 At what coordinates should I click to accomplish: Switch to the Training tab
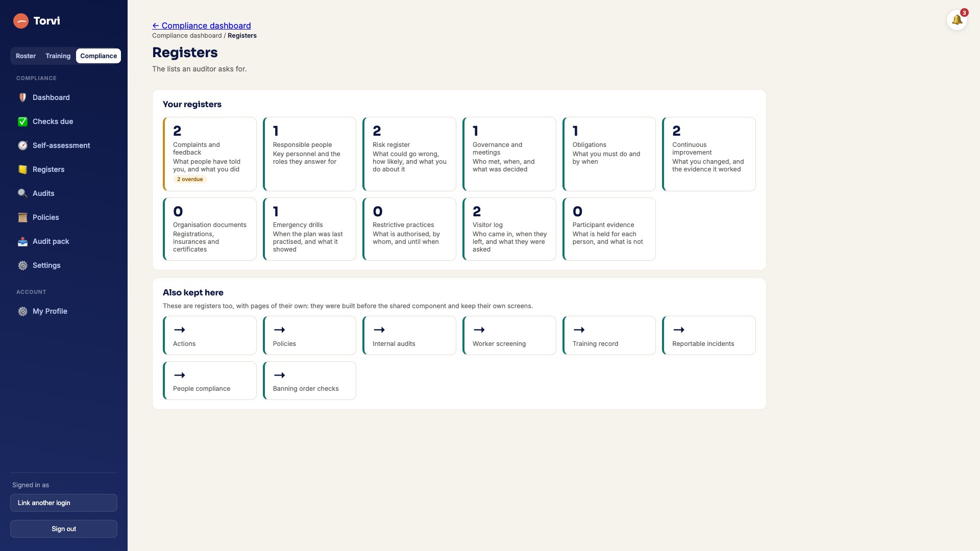click(x=58, y=56)
